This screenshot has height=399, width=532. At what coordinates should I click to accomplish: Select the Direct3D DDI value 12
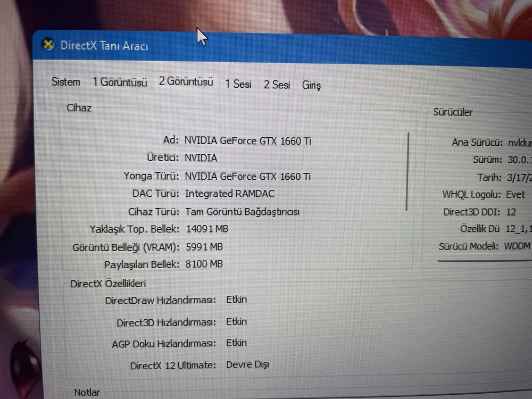coord(511,212)
